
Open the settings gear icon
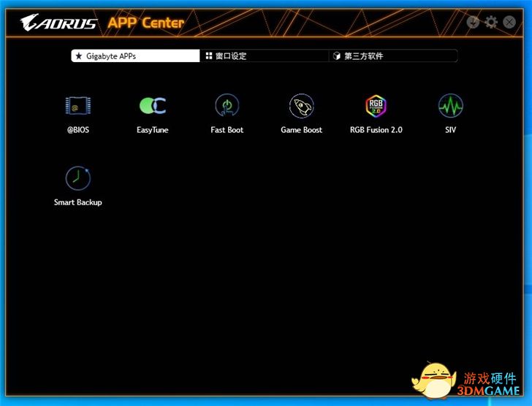(x=491, y=23)
